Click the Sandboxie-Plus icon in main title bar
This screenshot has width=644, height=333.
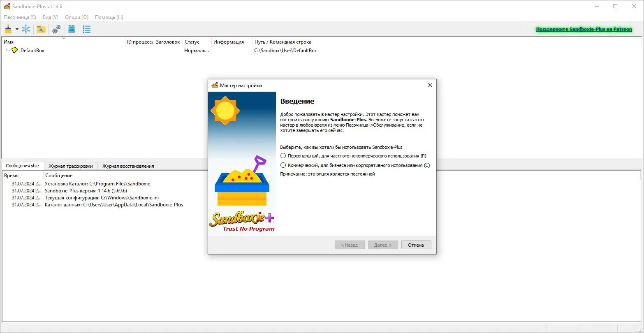[7, 6]
